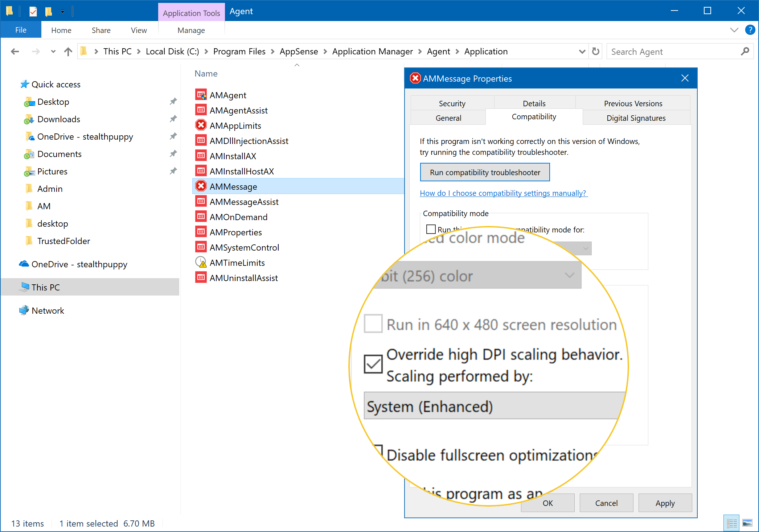Open the File menu tab
The image size is (759, 532).
21,30
